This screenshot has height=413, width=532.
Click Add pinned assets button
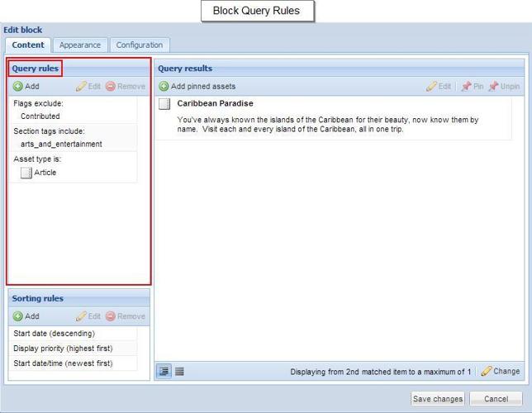[x=197, y=87]
